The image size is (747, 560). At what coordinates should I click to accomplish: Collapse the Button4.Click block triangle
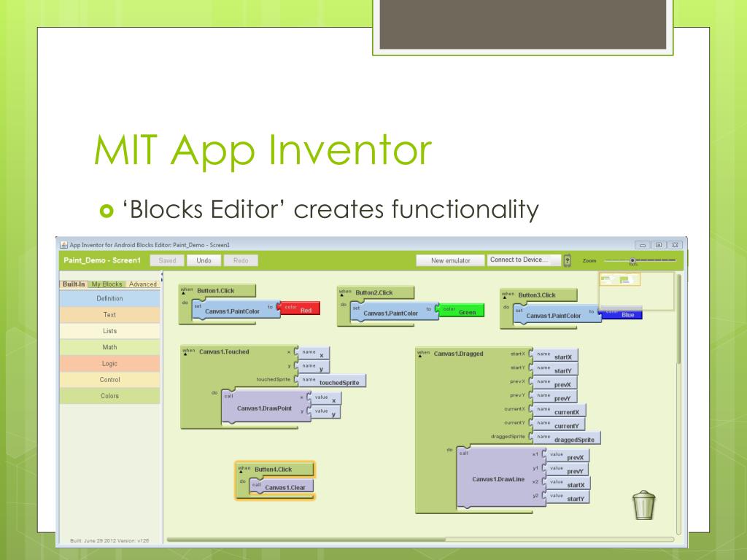(x=241, y=472)
